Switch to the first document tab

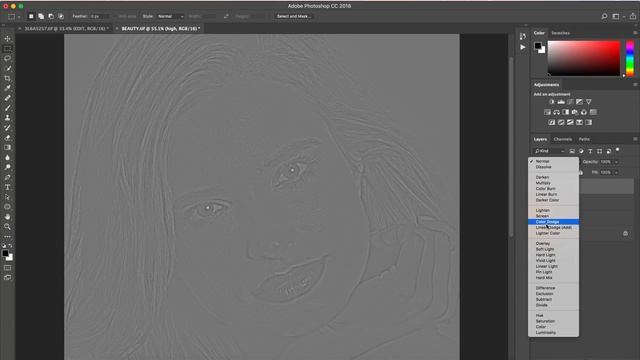(65, 29)
